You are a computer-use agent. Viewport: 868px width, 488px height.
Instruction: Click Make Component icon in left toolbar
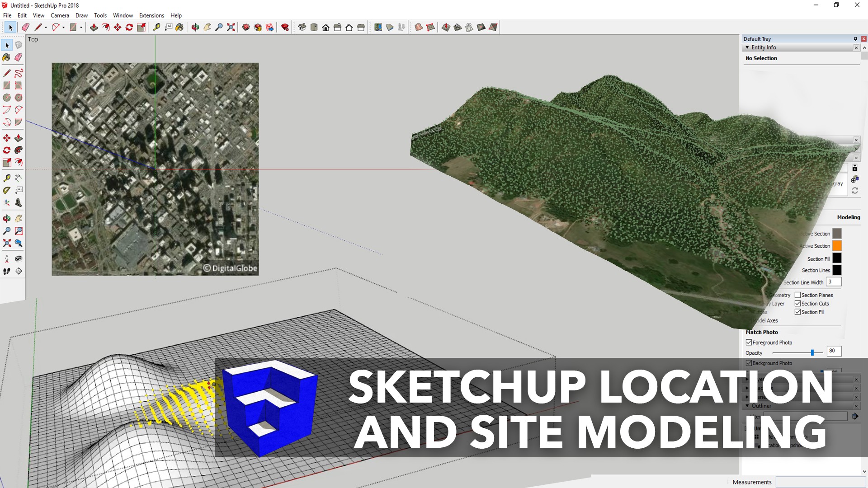tap(19, 45)
